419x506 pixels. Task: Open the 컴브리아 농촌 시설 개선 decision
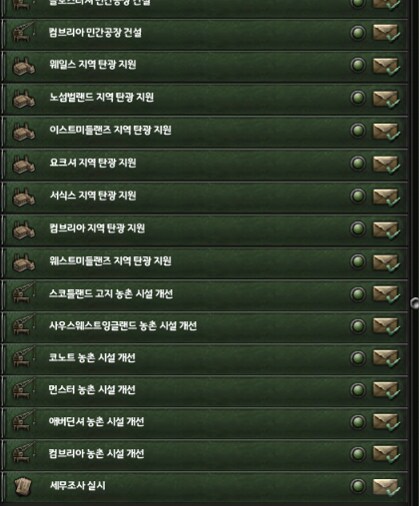coord(205,454)
